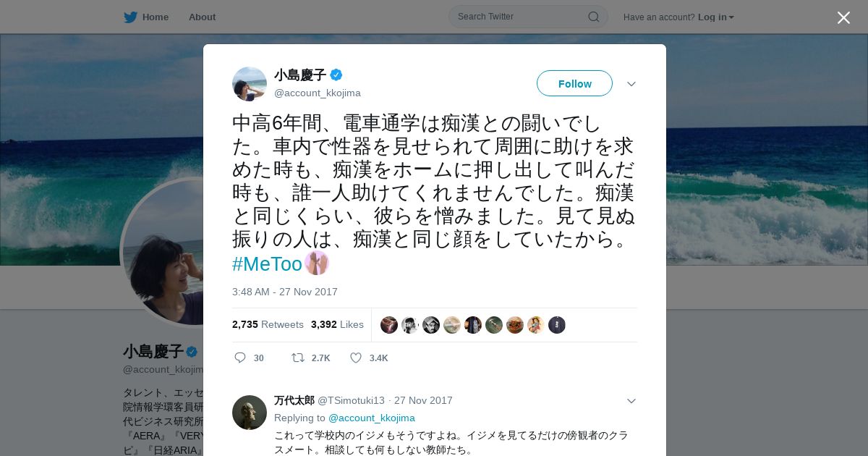View the 2,735 Retweets list
The image size is (868, 456).
[x=268, y=324]
